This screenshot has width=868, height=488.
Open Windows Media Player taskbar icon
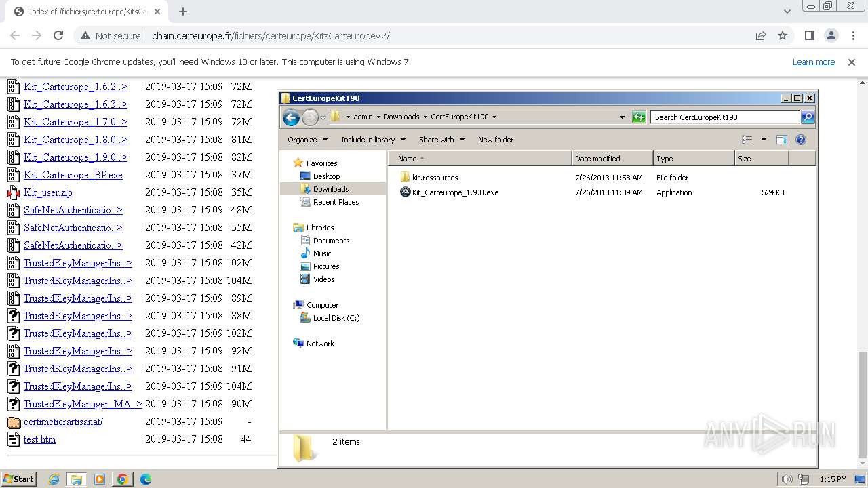[x=100, y=479]
